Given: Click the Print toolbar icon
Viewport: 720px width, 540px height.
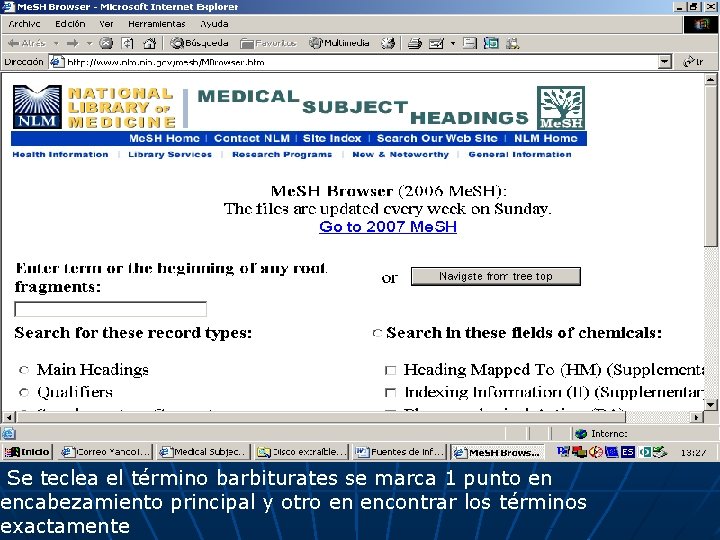Looking at the screenshot, I should coord(415,44).
